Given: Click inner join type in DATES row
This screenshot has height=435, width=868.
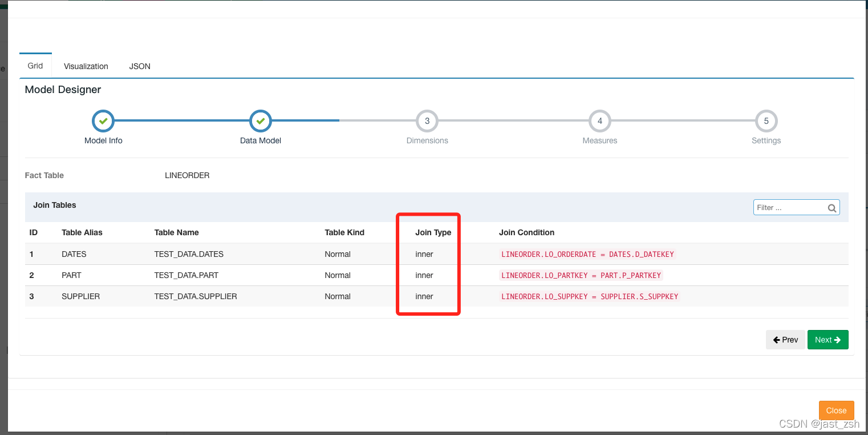Looking at the screenshot, I should click(x=424, y=254).
